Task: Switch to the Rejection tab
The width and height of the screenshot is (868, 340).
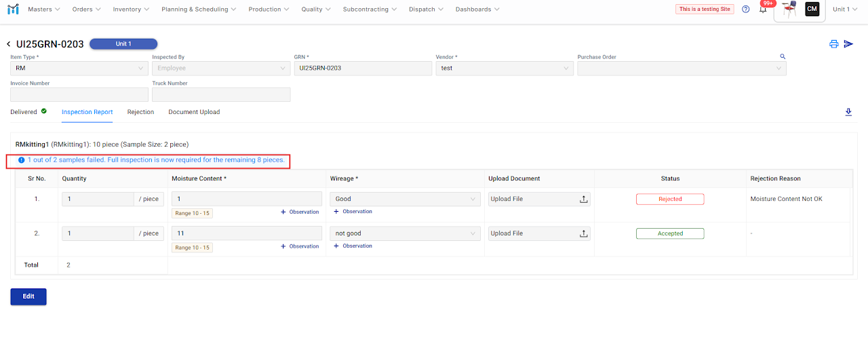Action: pyautogui.click(x=140, y=112)
